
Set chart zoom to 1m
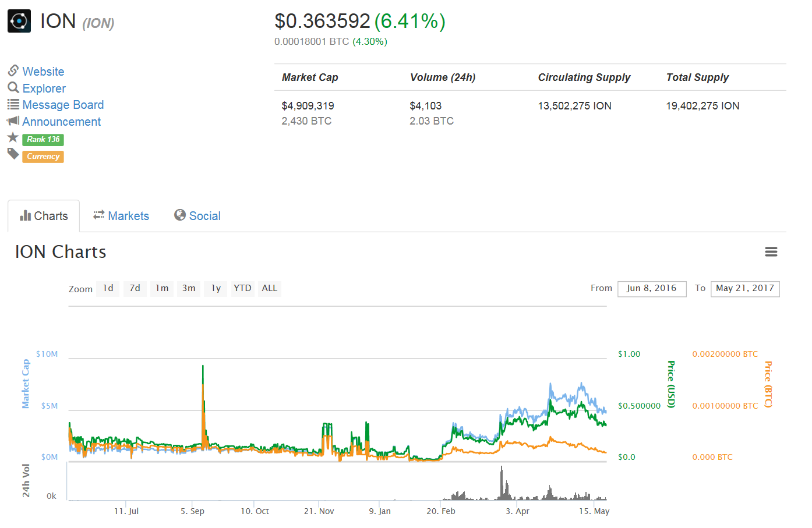pyautogui.click(x=162, y=288)
